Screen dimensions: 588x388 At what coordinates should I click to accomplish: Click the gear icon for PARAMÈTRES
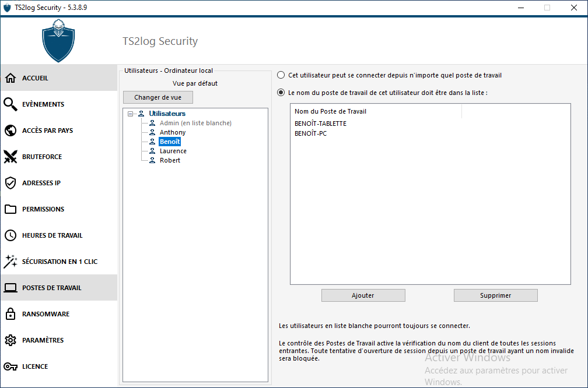(x=10, y=340)
